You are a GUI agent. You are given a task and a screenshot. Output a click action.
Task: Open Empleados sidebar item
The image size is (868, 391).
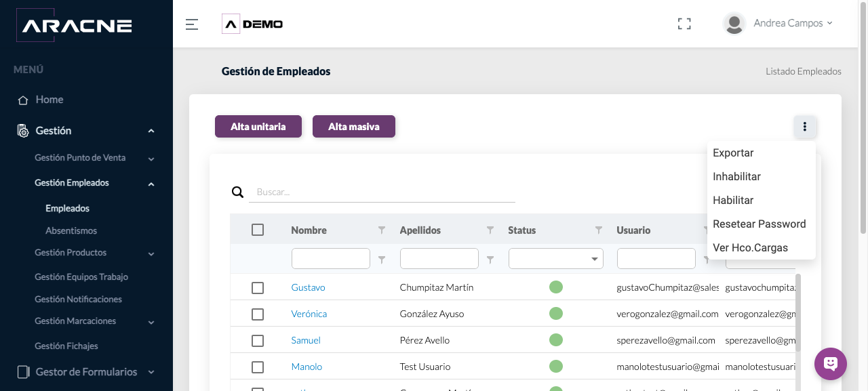[x=68, y=209]
